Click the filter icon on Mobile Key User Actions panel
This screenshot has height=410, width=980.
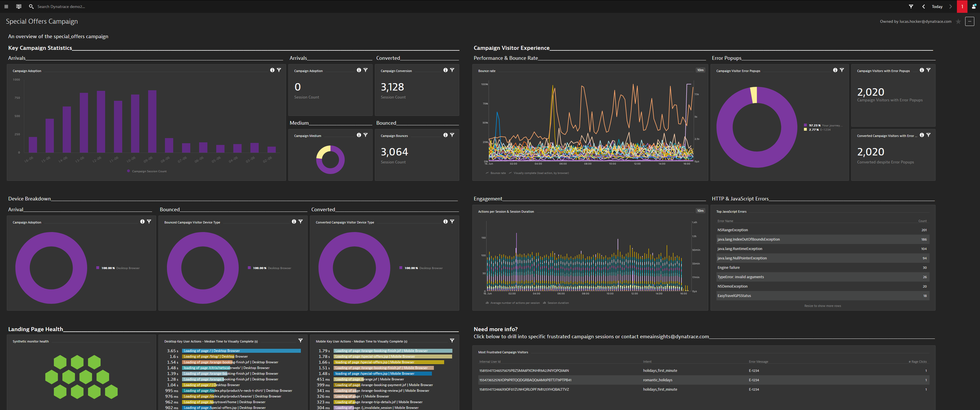(452, 341)
